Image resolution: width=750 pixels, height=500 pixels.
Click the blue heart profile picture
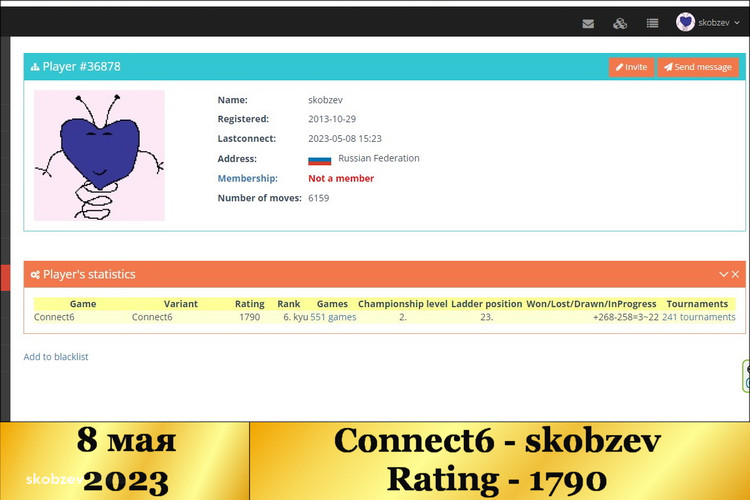tap(99, 155)
